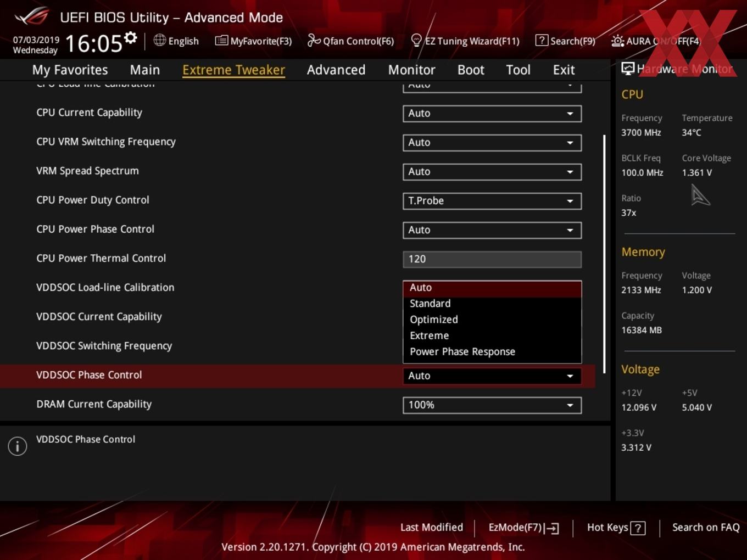
Task: Toggle AURA ON/OFF(F4) light icon
Action: tap(617, 41)
